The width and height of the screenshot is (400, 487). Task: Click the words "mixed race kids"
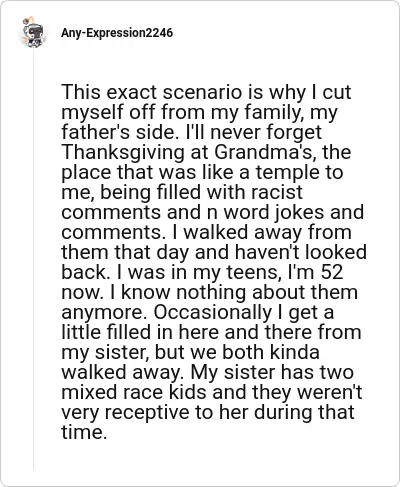(x=134, y=392)
